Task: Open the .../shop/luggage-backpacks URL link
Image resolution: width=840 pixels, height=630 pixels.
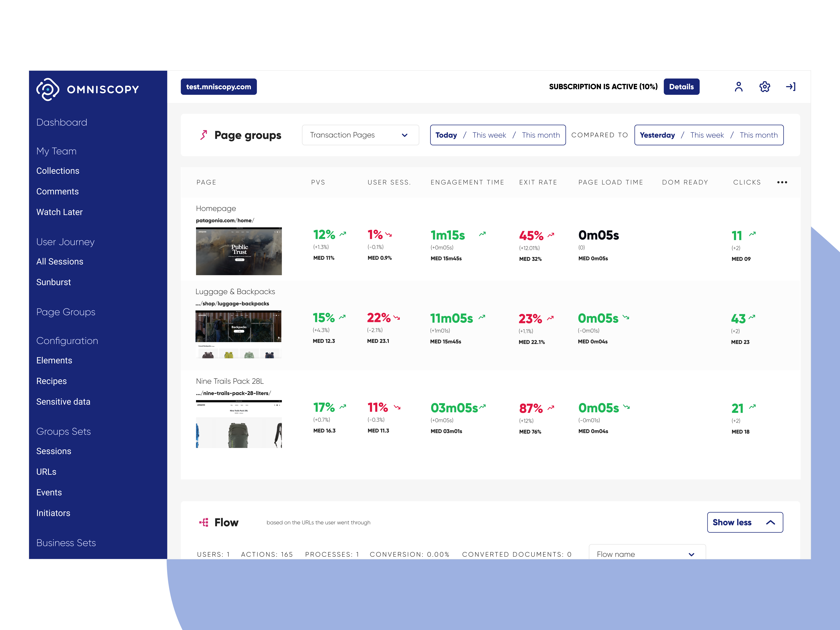Action: click(232, 303)
